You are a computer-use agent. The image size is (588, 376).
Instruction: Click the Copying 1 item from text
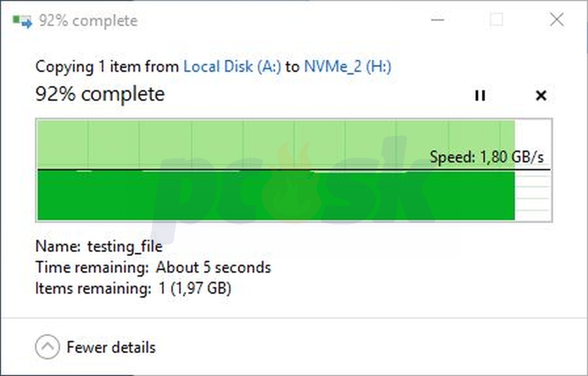107,67
